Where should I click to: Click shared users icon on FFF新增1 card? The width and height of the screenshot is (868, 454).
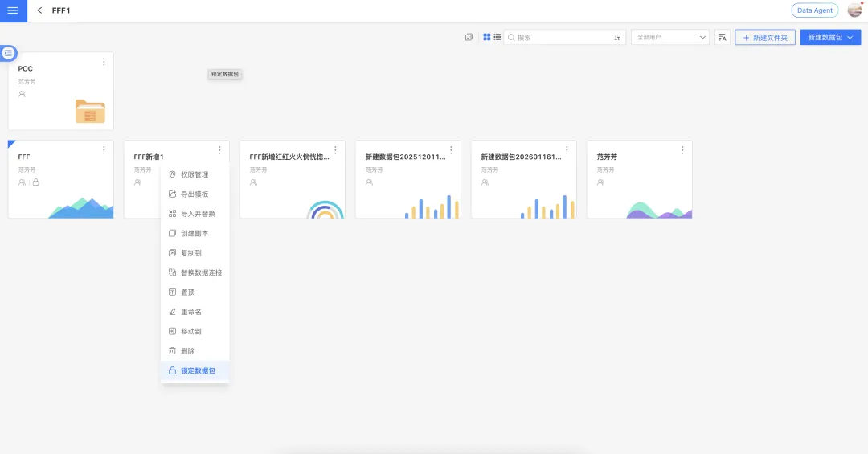click(138, 182)
